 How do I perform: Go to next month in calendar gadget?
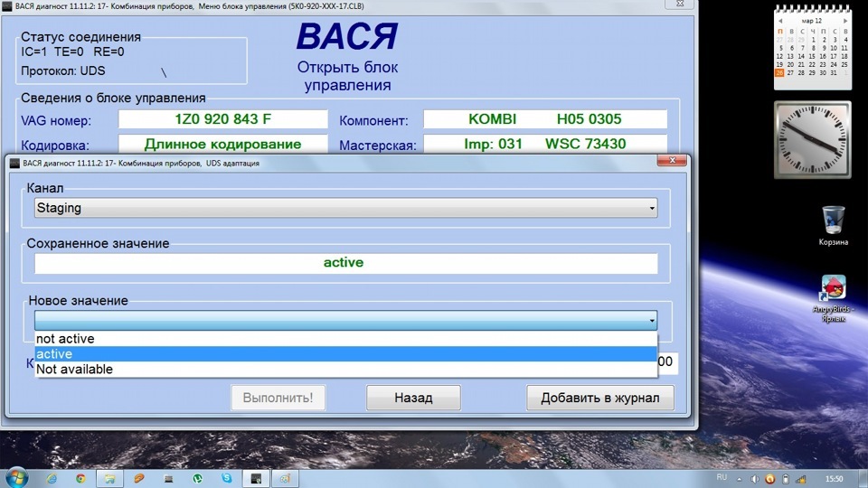pos(844,21)
